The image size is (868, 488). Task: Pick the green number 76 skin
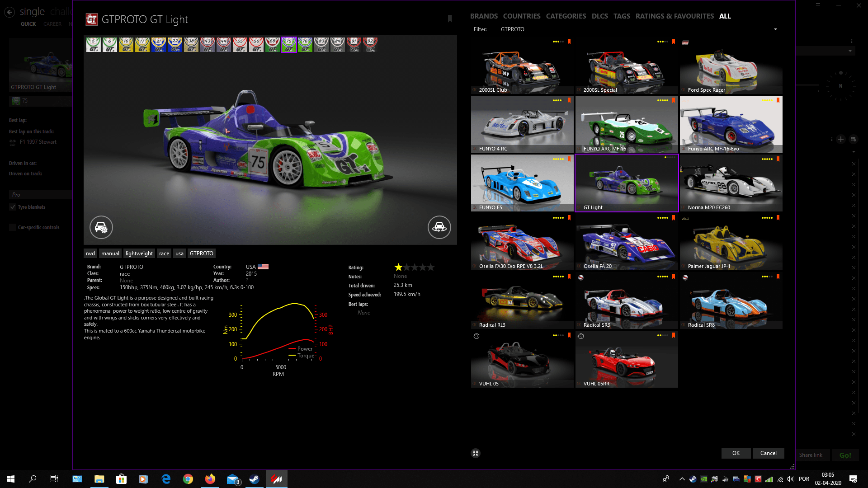pos(305,45)
